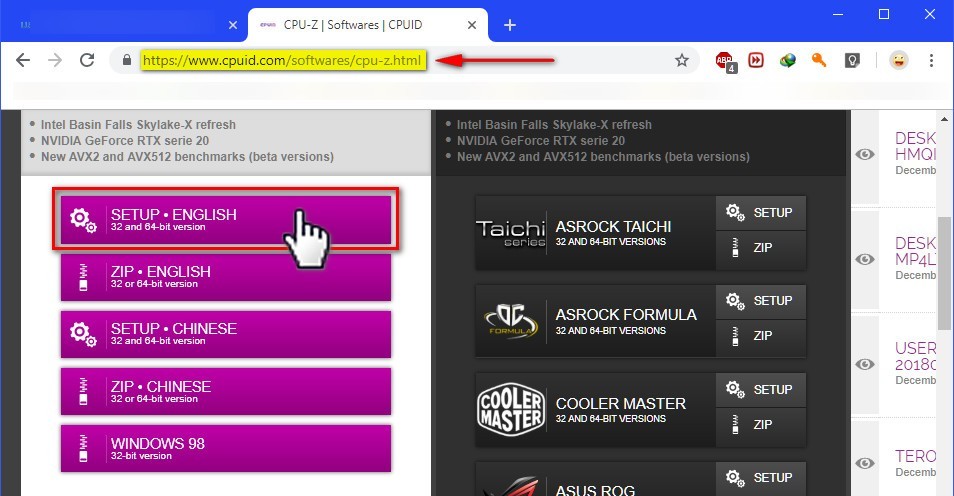Click eye icon beside DESK MP4L entry
The image size is (954, 496).
pos(865,259)
